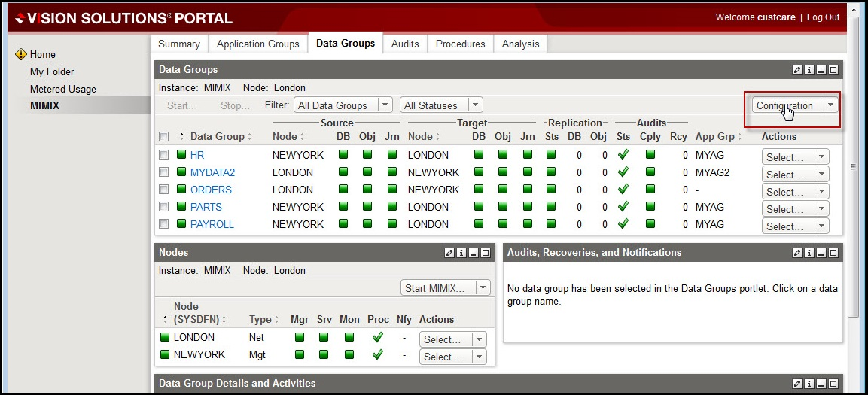Viewport: 868px width, 395px height.
Task: Click info icon in Audits, Recoveries, and Notifications header
Action: [x=809, y=253]
